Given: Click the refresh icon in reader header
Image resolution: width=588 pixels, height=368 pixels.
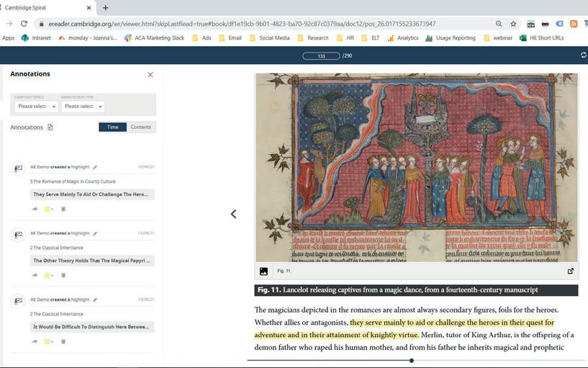Looking at the screenshot, I should pyautogui.click(x=583, y=55).
